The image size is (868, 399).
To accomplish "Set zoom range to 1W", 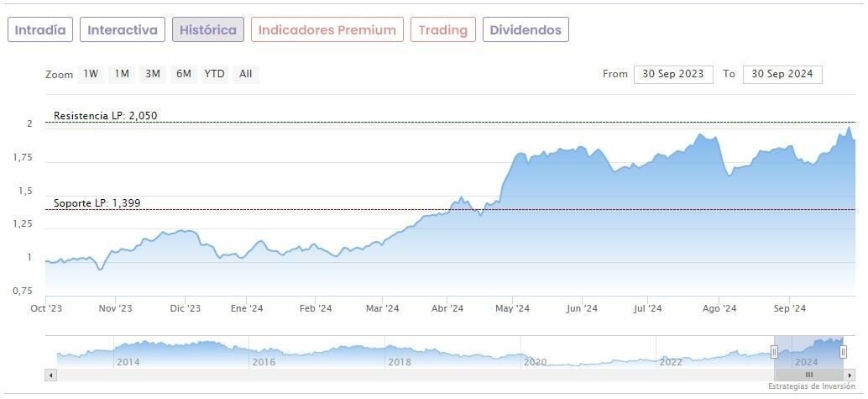I will pyautogui.click(x=91, y=74).
